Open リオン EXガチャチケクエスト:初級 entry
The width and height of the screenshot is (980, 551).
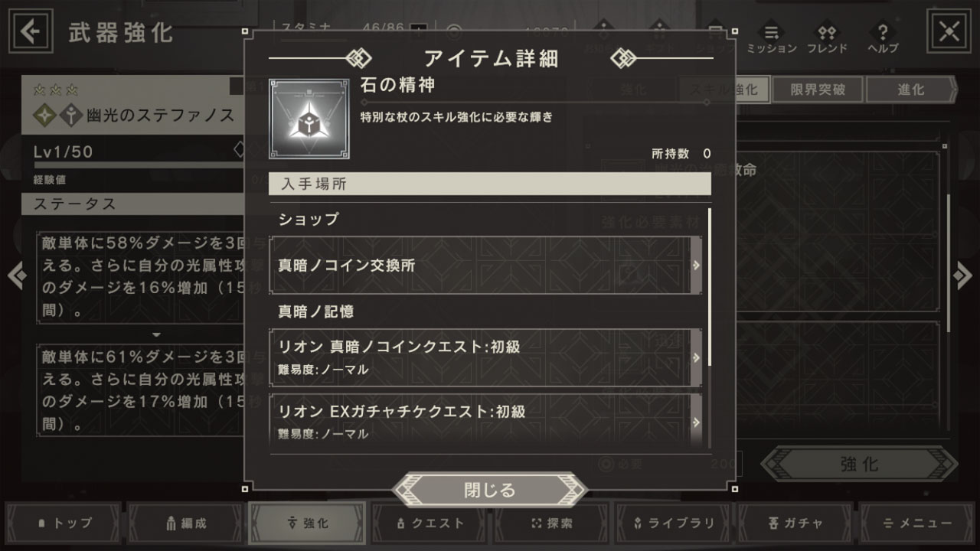click(485, 422)
